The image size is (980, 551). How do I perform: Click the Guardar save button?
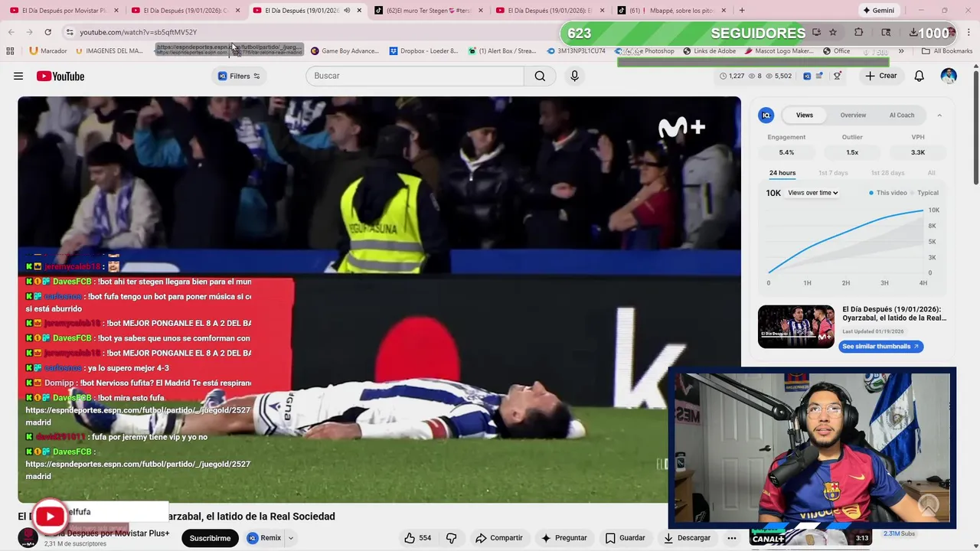(626, 538)
